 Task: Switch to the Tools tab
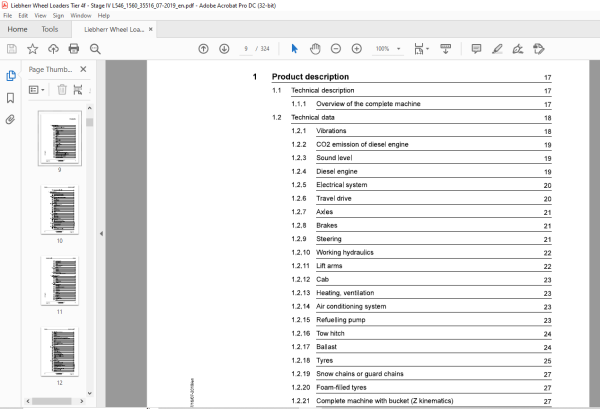coord(50,29)
